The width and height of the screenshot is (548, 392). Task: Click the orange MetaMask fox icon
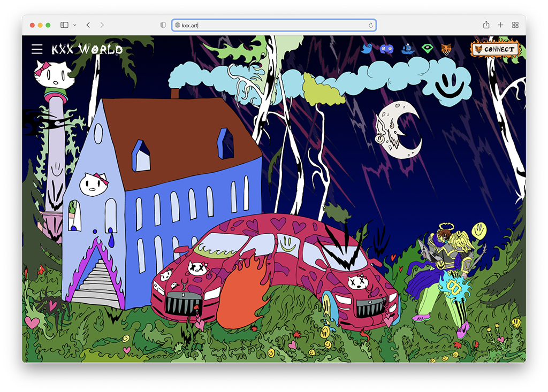point(446,49)
